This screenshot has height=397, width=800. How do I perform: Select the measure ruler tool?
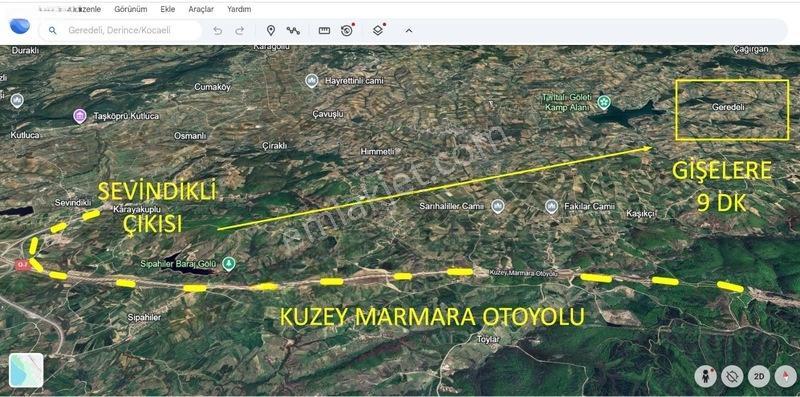[324, 31]
